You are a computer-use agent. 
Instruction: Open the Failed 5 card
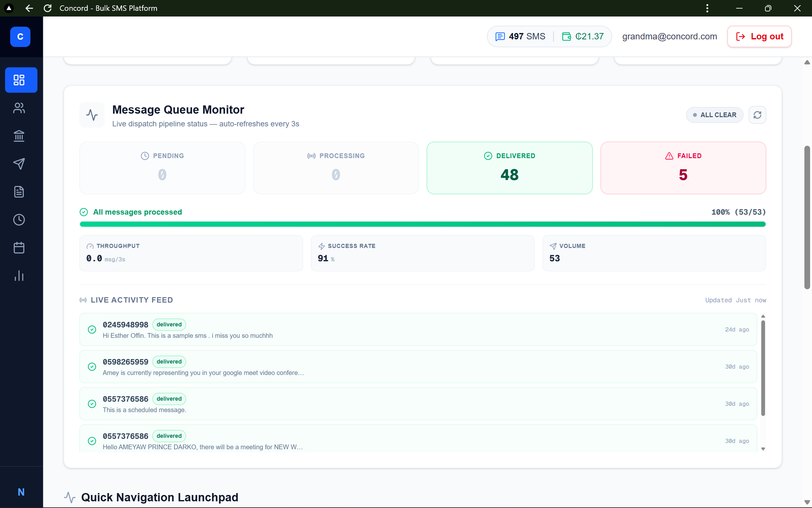tap(683, 168)
